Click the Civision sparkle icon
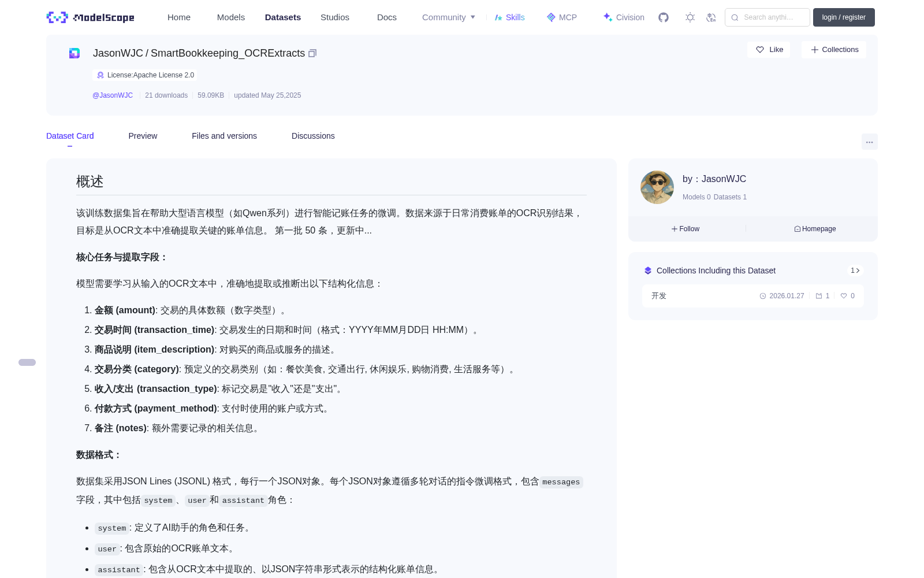The height and width of the screenshot is (578, 924). click(x=608, y=17)
